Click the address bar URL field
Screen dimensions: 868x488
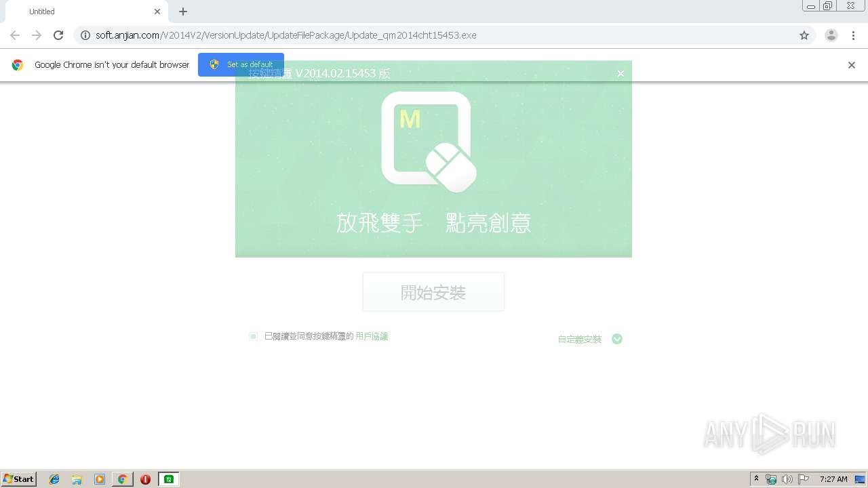[444, 35]
